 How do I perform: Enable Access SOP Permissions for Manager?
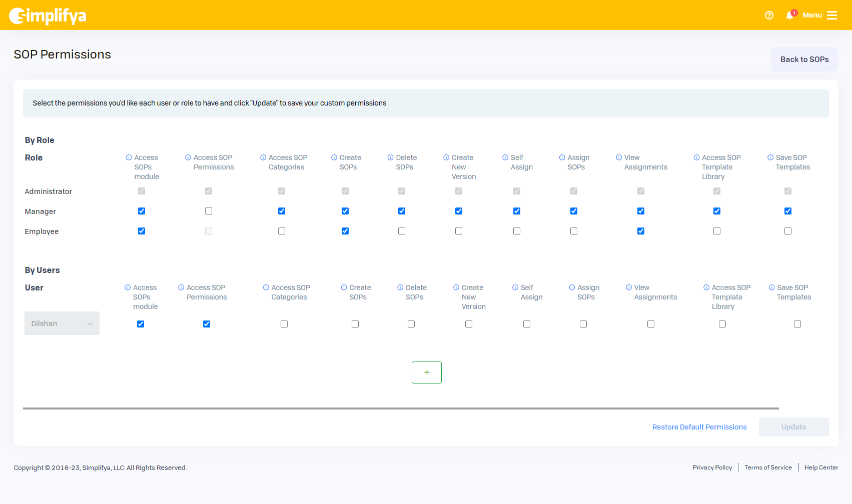pos(209,211)
